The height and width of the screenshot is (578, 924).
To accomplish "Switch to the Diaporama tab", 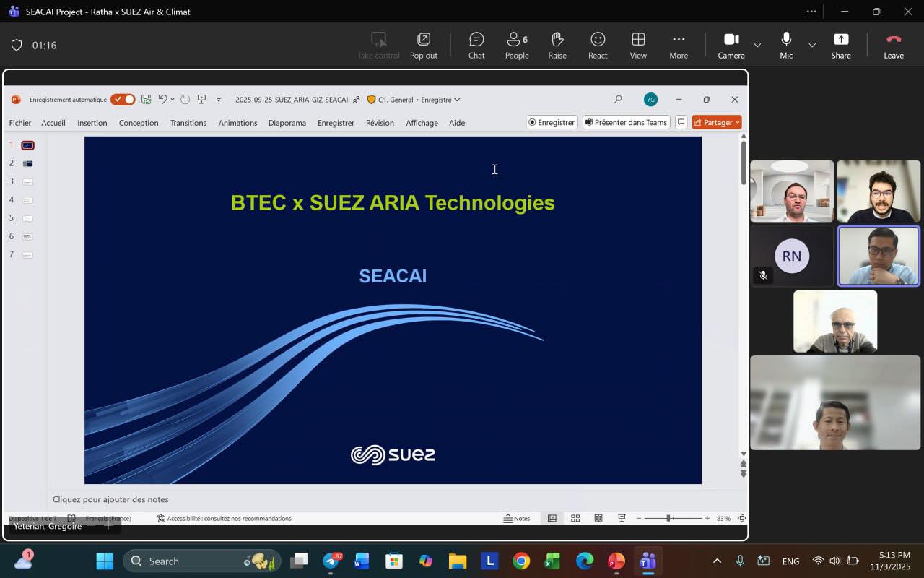I will coord(287,123).
